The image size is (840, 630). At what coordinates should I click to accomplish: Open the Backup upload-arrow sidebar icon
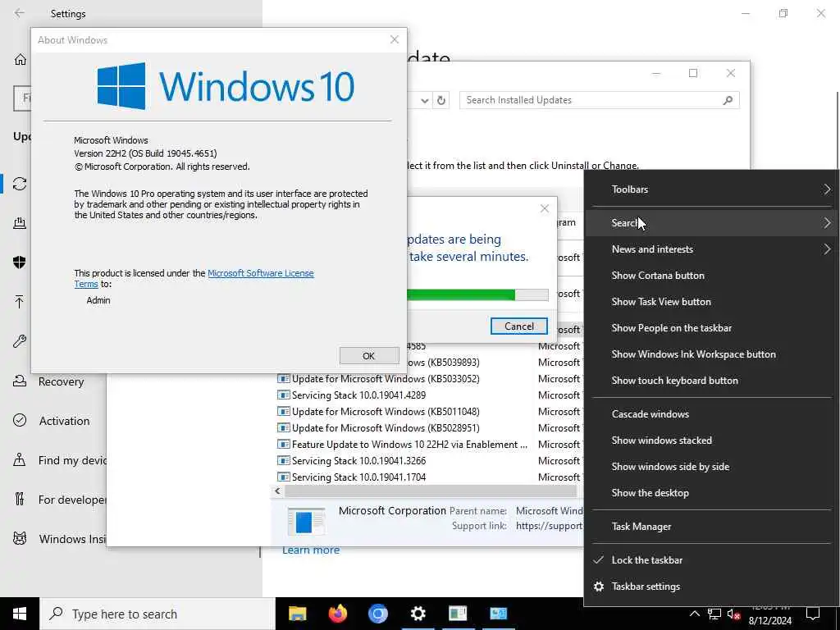[x=20, y=302]
